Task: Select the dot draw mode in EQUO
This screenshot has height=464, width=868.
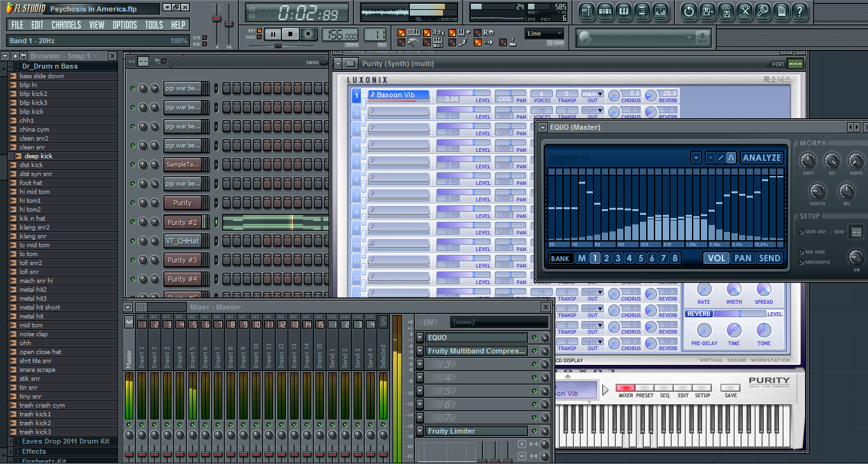Action: click(710, 158)
